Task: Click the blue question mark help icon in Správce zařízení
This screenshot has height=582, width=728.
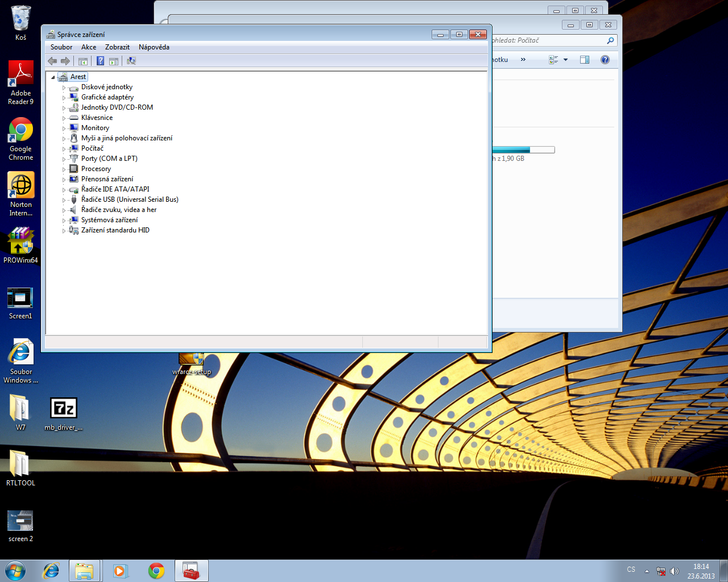Action: pos(100,61)
